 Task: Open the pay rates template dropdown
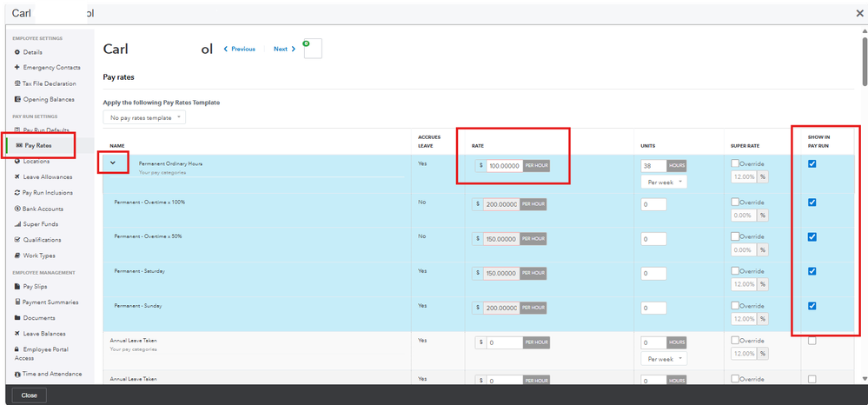(x=144, y=117)
